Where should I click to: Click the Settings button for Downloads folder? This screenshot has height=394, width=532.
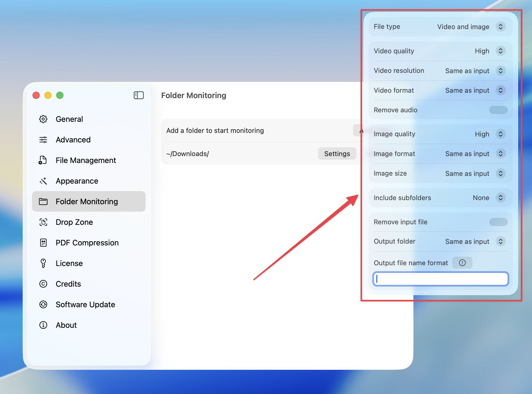pyautogui.click(x=337, y=153)
